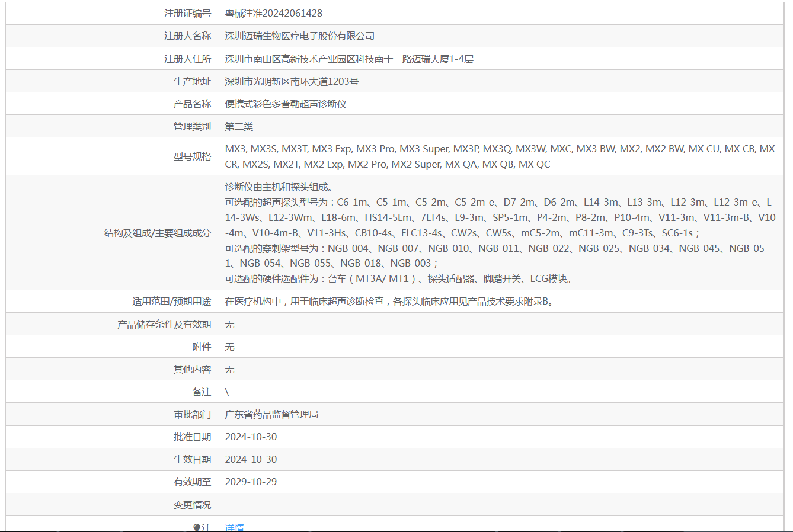Click the 附件 label
Image resolution: width=793 pixels, height=532 pixels.
tap(202, 347)
